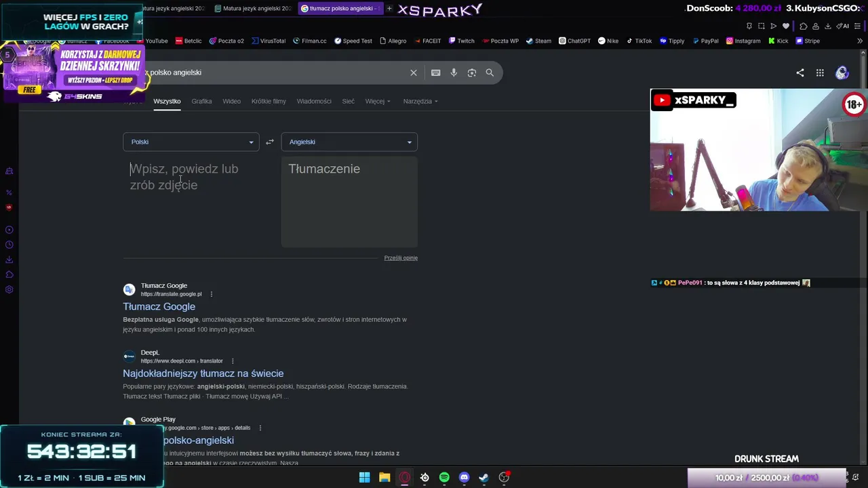The height and width of the screenshot is (488, 868).
Task: Switch to the Wiadomości results tab
Action: click(x=314, y=101)
